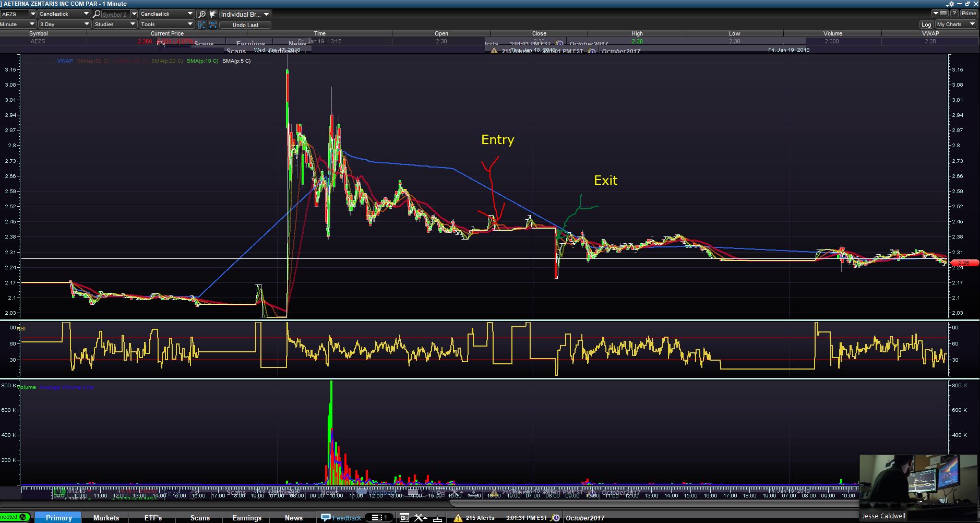Click the SMA(p:20 C) legend label
980x523 pixels.
167,61
